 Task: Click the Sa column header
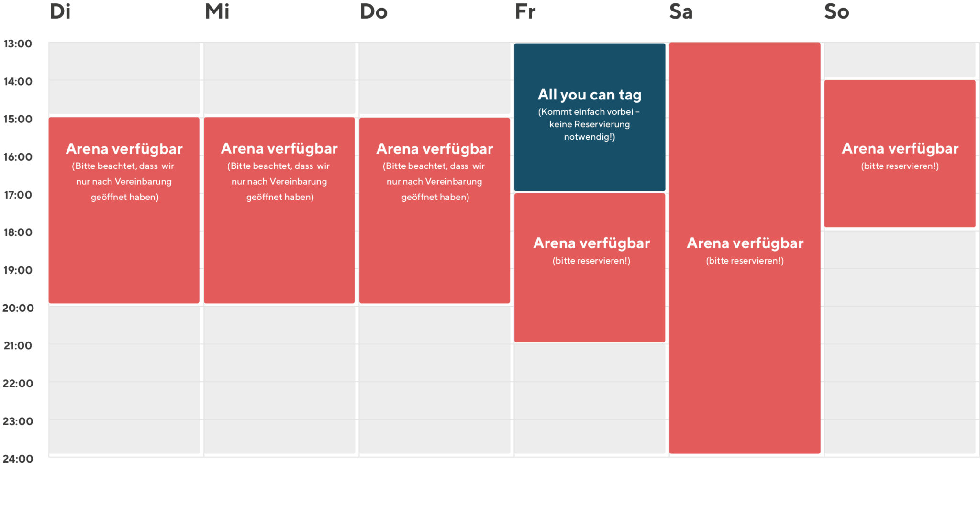point(681,11)
